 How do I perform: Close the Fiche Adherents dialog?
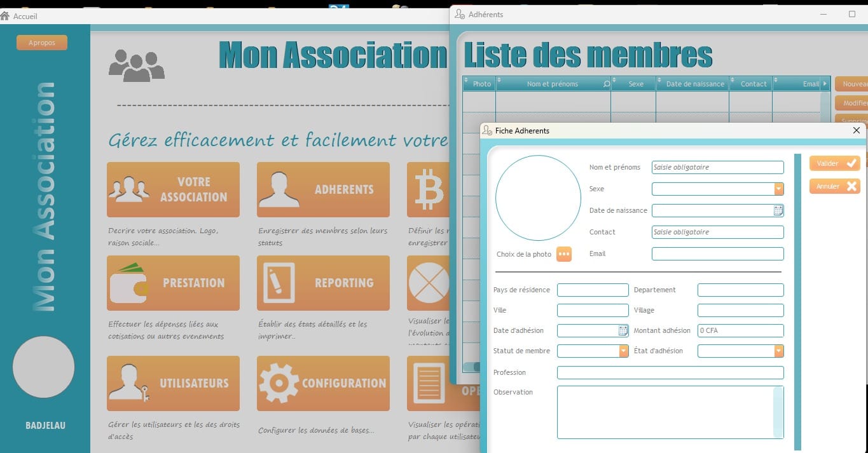pyautogui.click(x=856, y=130)
